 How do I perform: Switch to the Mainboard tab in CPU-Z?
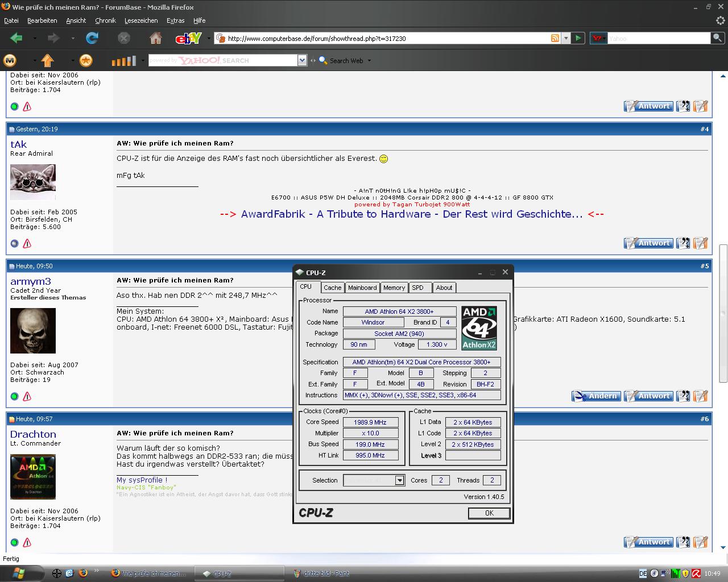click(x=362, y=288)
